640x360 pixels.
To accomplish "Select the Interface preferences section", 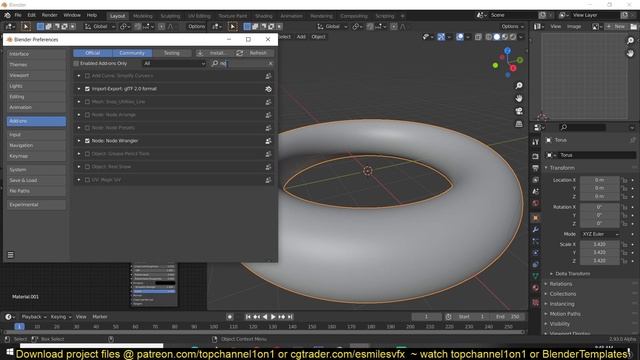I will pyautogui.click(x=36, y=54).
